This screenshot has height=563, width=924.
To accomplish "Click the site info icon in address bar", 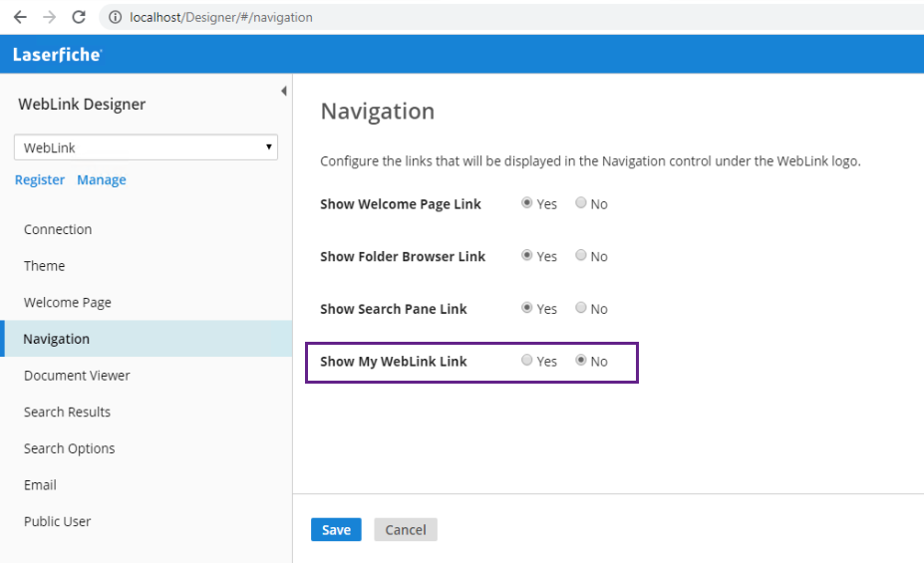I will click(115, 17).
